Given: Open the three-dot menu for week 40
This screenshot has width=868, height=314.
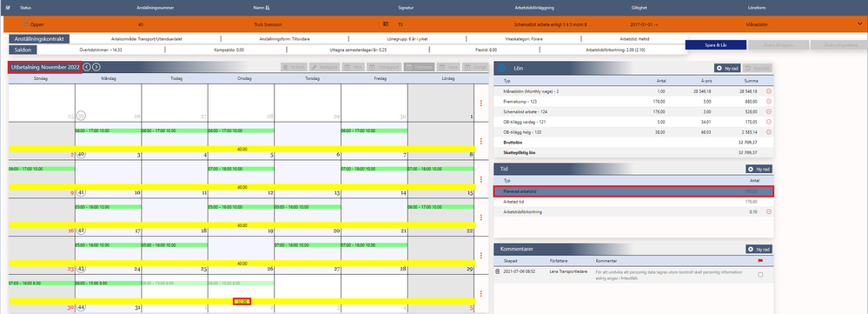Looking at the screenshot, I should point(481,141).
